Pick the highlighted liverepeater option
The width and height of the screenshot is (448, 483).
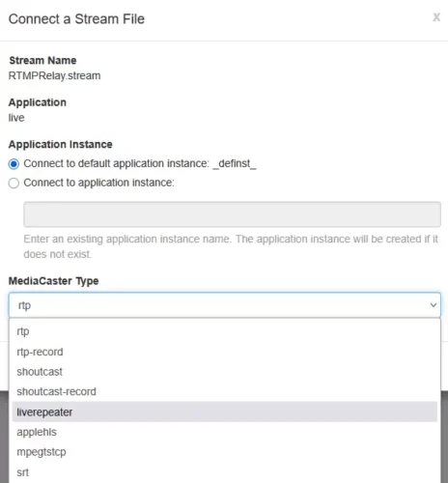pyautogui.click(x=225, y=412)
